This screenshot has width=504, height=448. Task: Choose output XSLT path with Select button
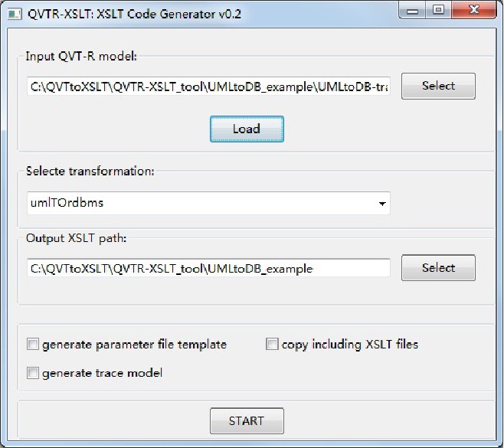[x=438, y=268]
